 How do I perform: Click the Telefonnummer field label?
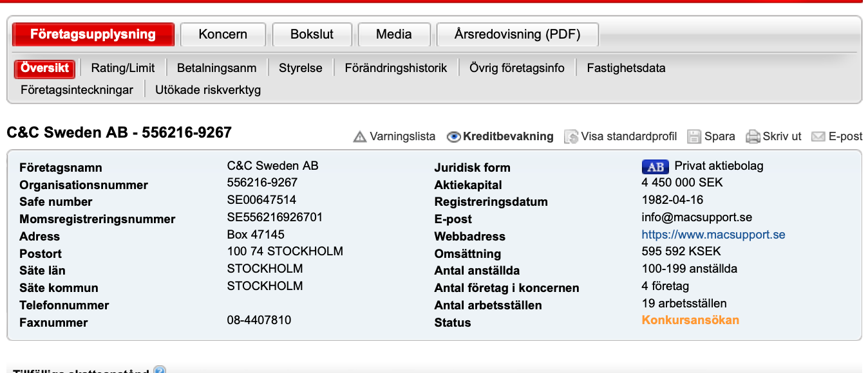pos(64,305)
